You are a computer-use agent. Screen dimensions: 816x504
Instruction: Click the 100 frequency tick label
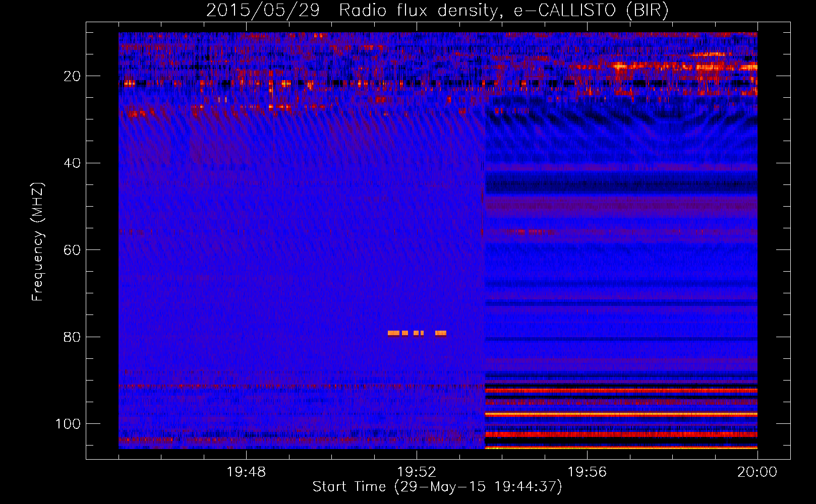(x=68, y=424)
